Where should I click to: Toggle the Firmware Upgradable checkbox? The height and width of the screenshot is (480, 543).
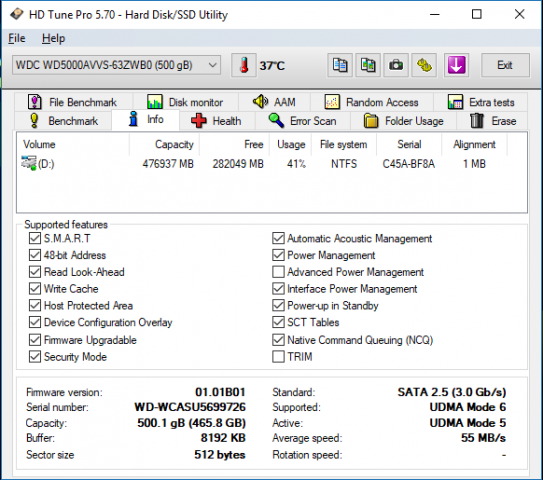(x=35, y=340)
